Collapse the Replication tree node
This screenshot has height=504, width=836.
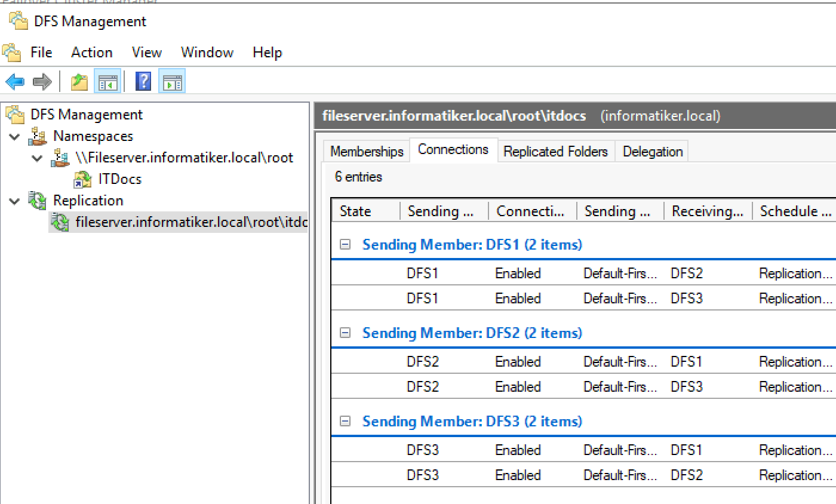point(14,201)
